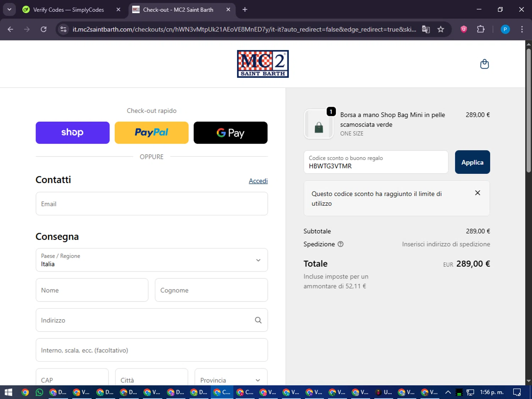Image resolution: width=532 pixels, height=399 pixels.
Task: Show hidden system tray icons
Action: tap(448, 392)
